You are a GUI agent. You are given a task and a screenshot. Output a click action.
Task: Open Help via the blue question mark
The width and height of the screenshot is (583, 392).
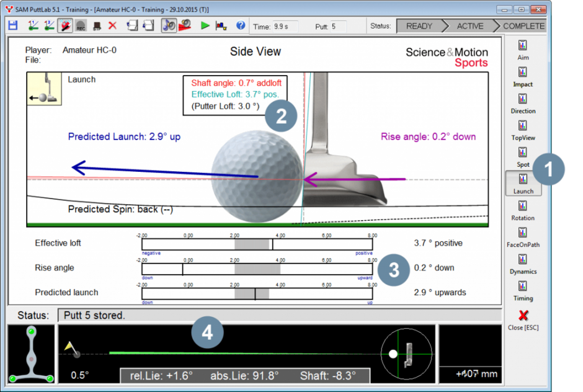point(241,25)
